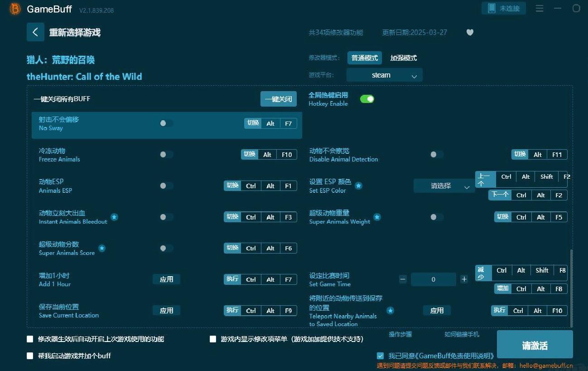
Task: Click the GameBuff logo icon
Action: 15,9
